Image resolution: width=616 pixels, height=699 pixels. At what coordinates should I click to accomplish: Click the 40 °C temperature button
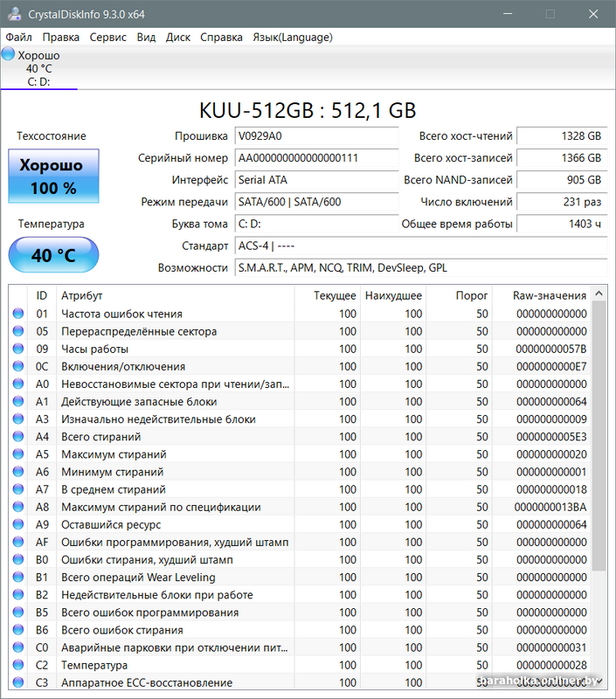click(53, 255)
